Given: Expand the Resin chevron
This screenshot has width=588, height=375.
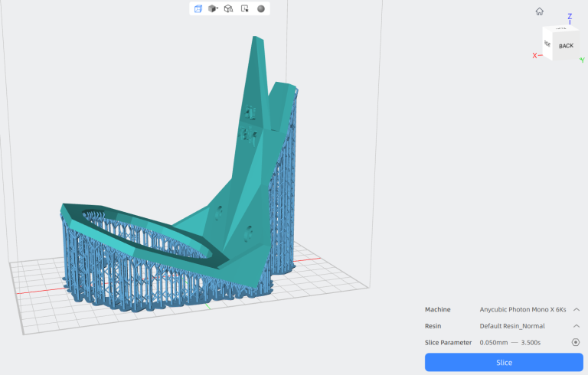Looking at the screenshot, I should point(576,326).
